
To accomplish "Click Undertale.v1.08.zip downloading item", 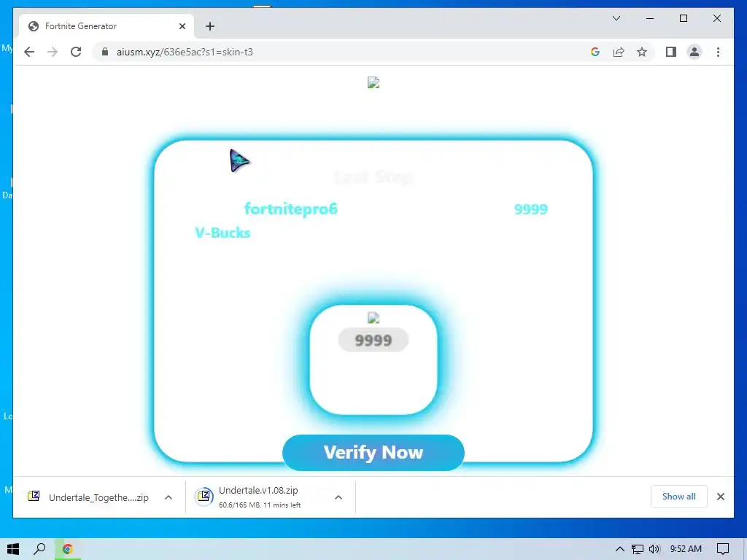I will (x=260, y=497).
